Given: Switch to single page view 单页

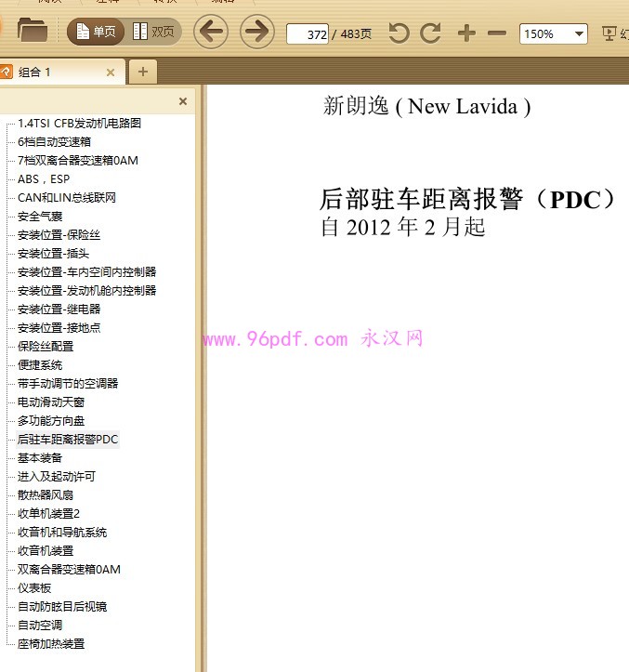Looking at the screenshot, I should (x=96, y=32).
